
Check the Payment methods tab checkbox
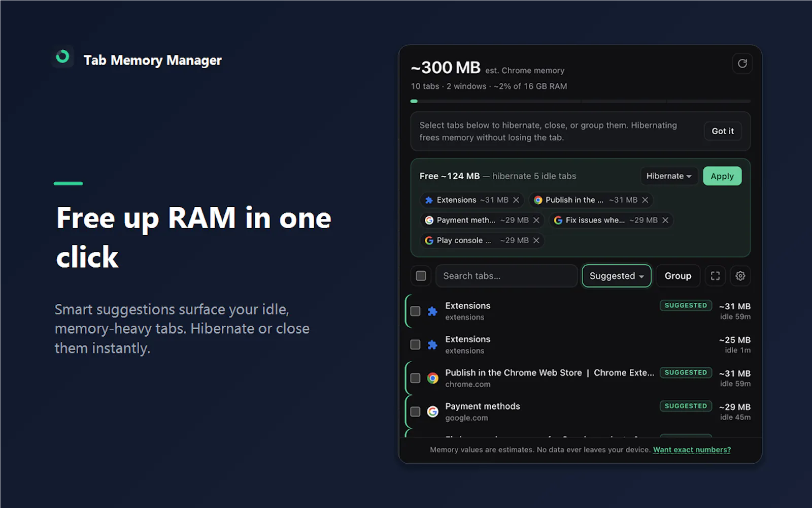(x=415, y=411)
